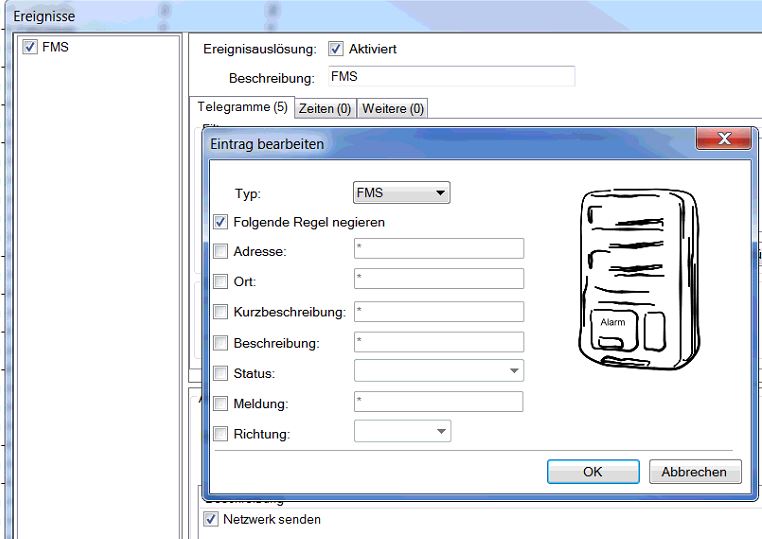Enable the Kurzbeschreibung checkbox
This screenshot has width=762, height=539.
[221, 313]
